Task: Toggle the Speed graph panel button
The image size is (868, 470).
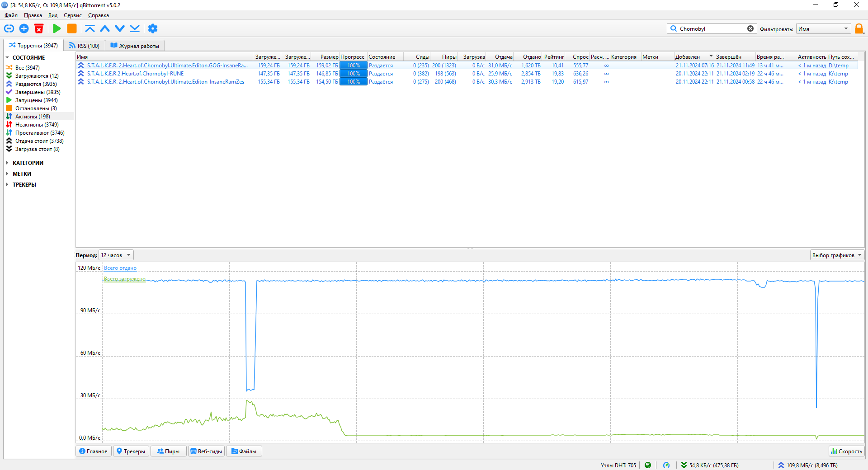Action: pos(846,451)
